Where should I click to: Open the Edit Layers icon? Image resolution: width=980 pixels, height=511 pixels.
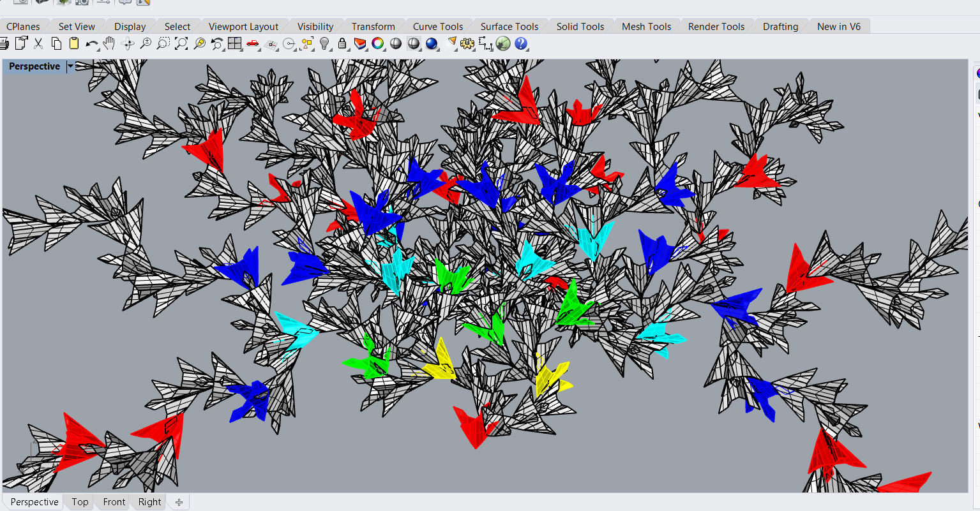click(360, 43)
